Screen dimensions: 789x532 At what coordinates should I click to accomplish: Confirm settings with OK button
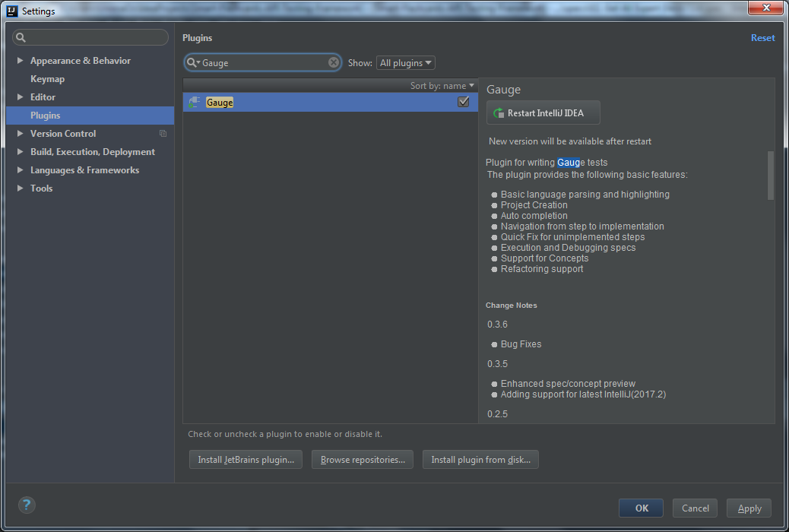click(641, 508)
